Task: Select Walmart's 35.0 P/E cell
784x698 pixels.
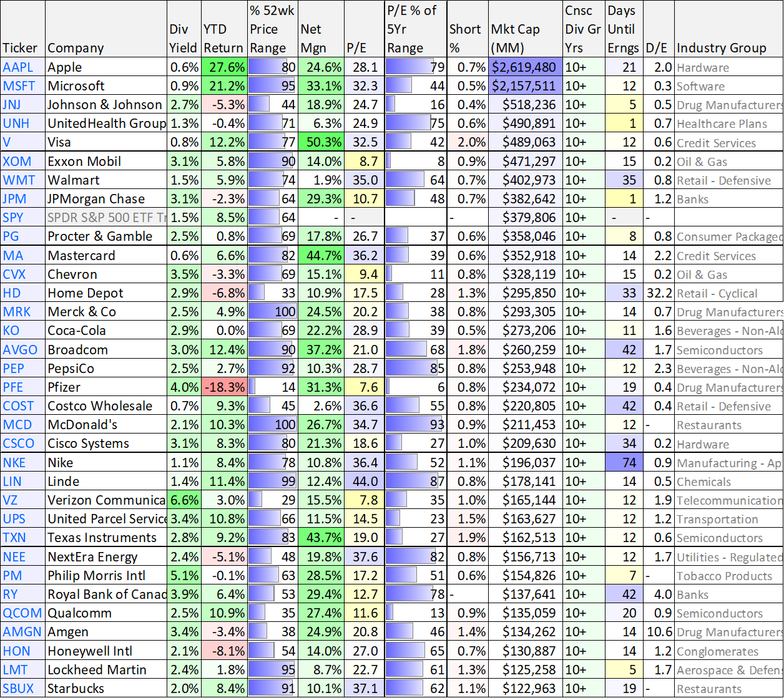Action: tap(364, 180)
